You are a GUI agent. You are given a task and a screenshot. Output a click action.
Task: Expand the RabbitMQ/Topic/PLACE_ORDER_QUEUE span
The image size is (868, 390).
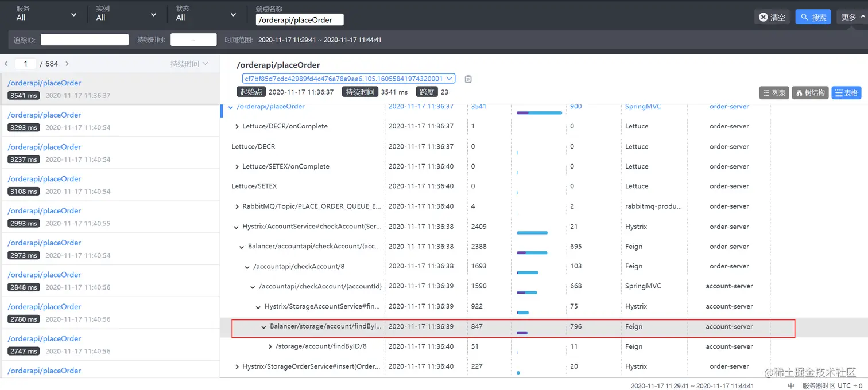click(237, 206)
